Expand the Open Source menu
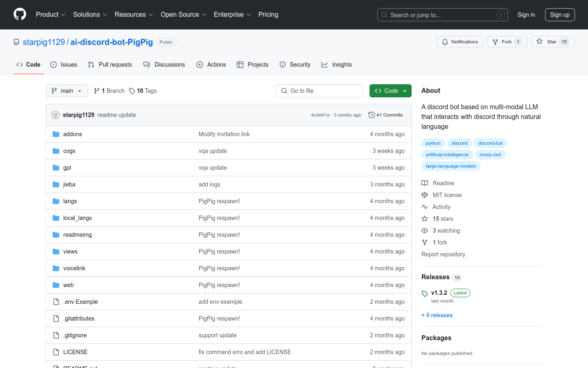Image resolution: width=588 pixels, height=368 pixels. [183, 14]
